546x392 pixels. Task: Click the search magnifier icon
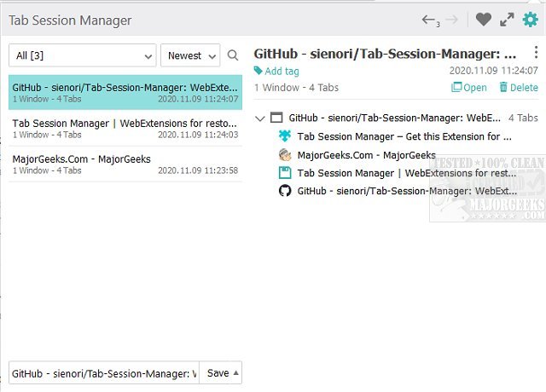[x=233, y=56]
